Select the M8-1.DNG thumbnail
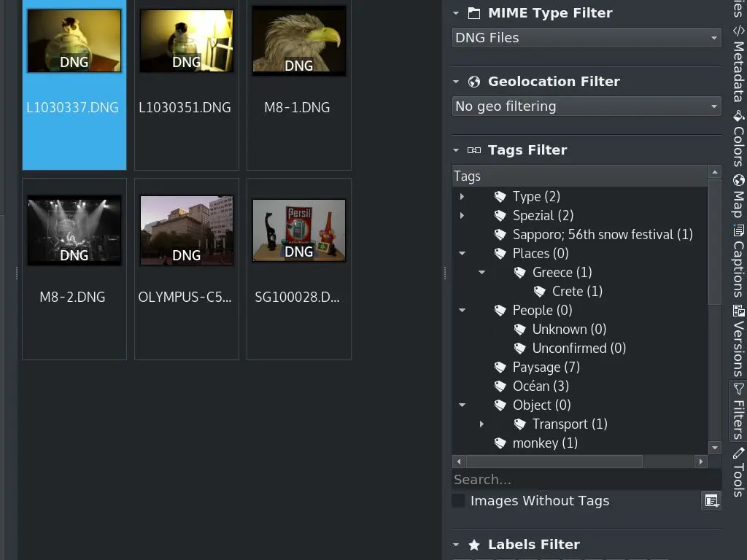This screenshot has height=560, width=747. 298,40
